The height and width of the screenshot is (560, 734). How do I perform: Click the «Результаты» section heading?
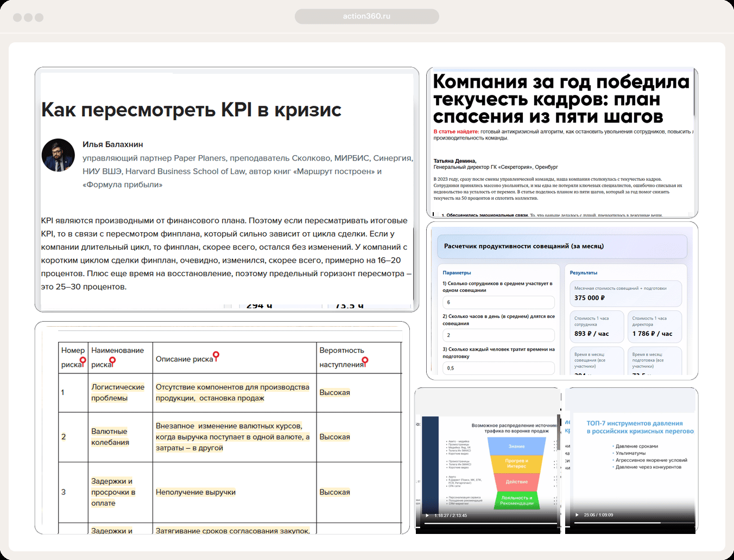click(x=584, y=272)
